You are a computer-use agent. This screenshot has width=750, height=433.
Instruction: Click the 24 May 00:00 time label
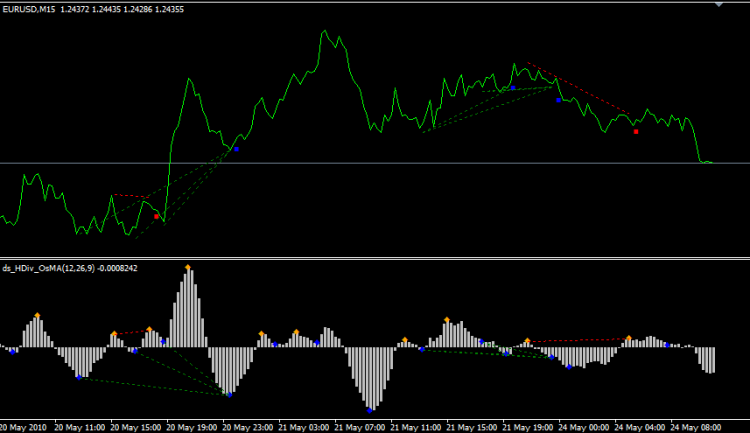[x=584, y=427]
